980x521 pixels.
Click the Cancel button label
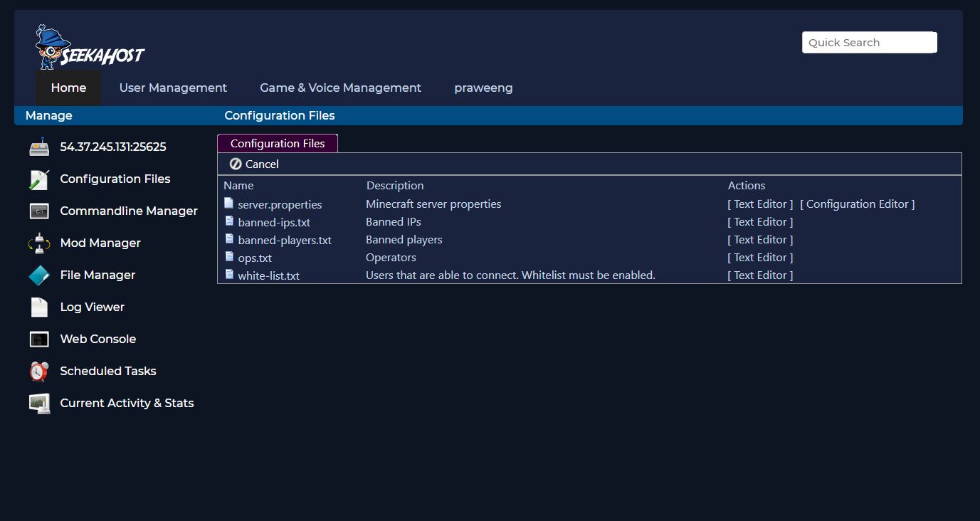click(262, 164)
